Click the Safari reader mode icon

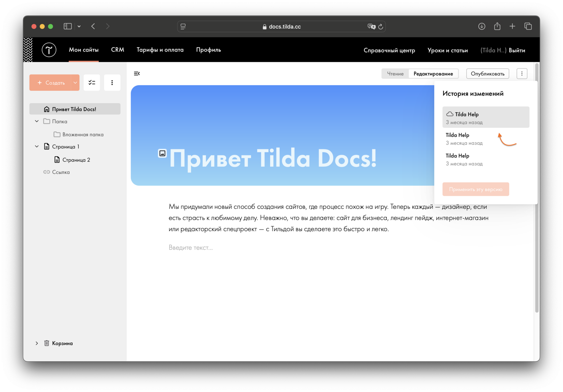point(183,26)
